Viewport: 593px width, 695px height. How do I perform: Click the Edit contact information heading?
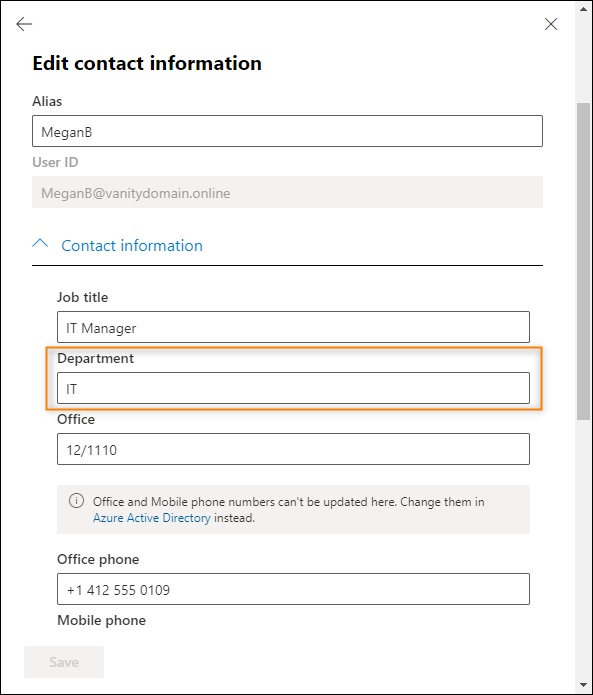pos(147,63)
